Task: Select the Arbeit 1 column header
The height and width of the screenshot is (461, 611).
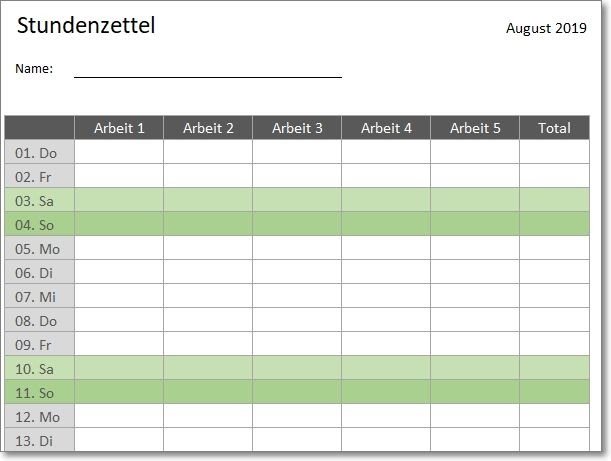Action: point(119,128)
